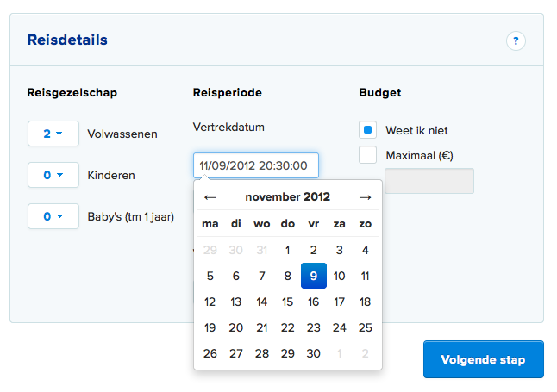Focus the Vertrekdatum date input field
The height and width of the screenshot is (392, 557).
click(256, 165)
